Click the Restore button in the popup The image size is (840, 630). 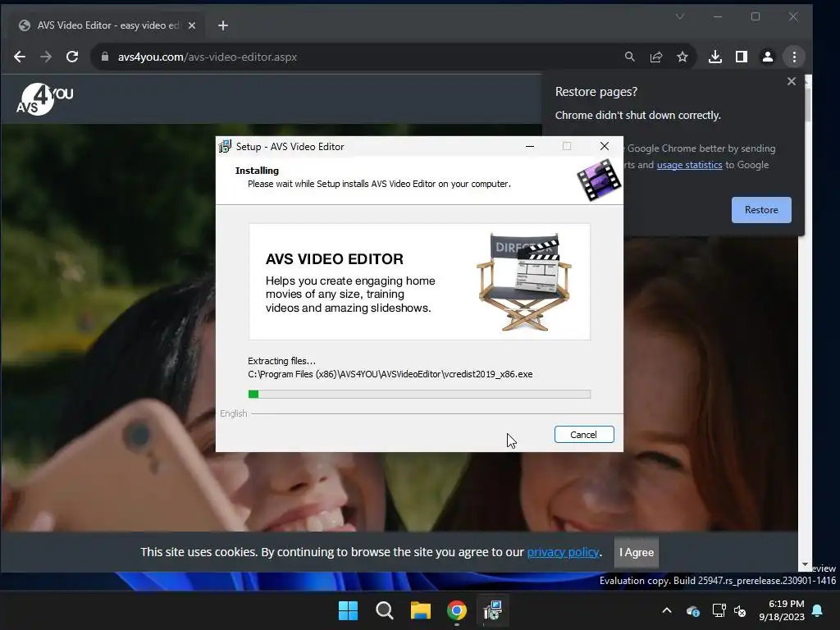(x=761, y=210)
